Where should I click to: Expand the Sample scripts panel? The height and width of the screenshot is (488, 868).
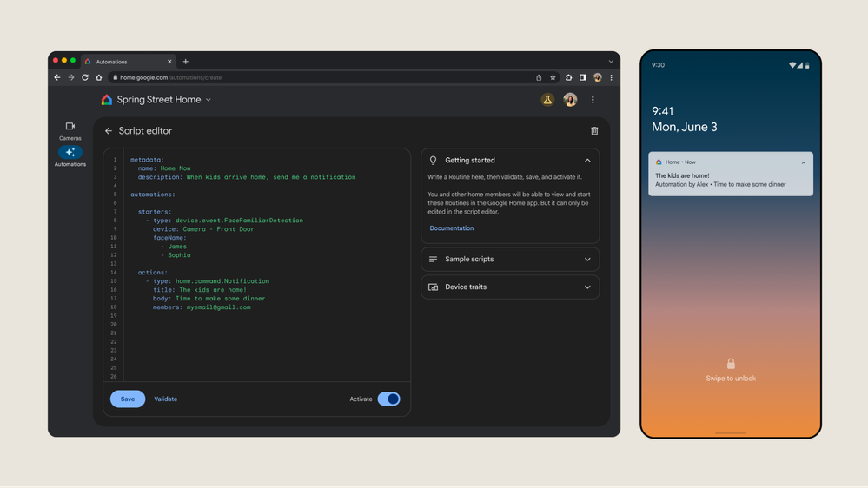[587, 259]
